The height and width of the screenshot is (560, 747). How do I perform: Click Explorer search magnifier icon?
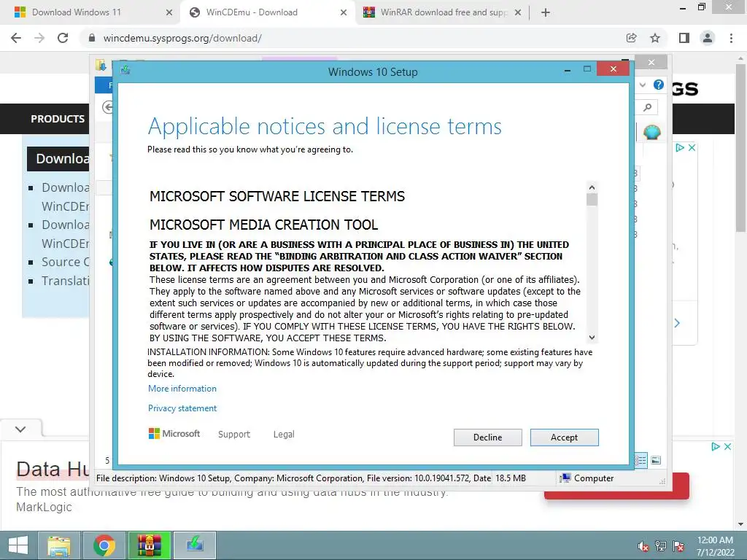click(648, 108)
